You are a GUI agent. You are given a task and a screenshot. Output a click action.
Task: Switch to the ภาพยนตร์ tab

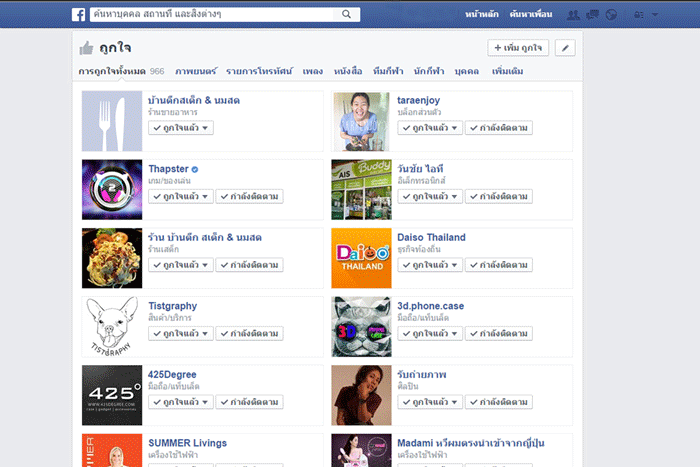[x=196, y=71]
